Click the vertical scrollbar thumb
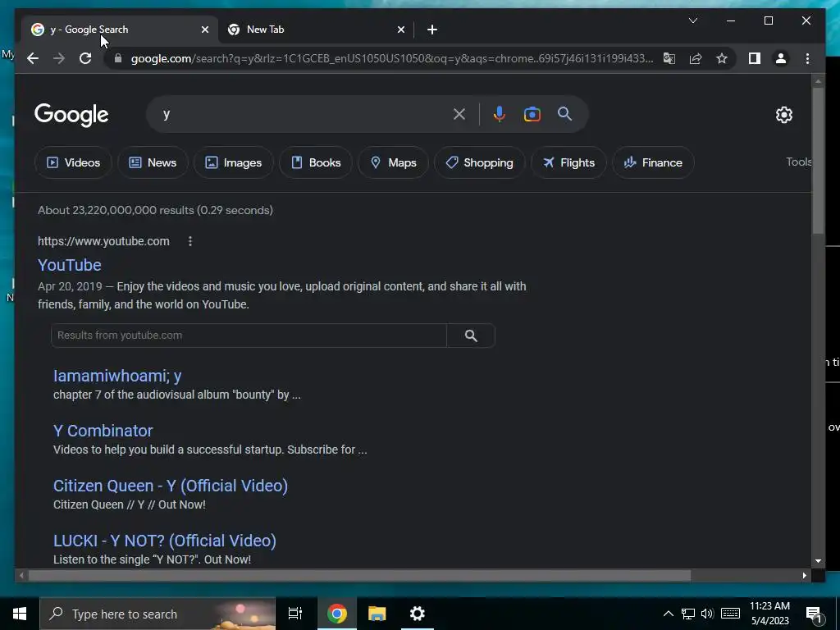This screenshot has width=840, height=630. pyautogui.click(x=818, y=160)
